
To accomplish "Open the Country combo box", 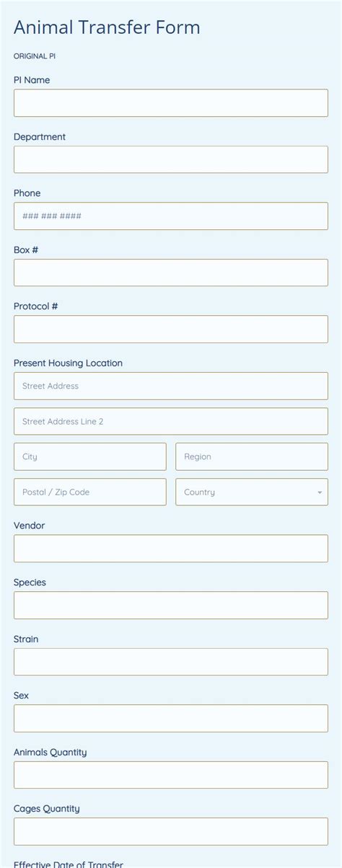I will pyautogui.click(x=252, y=492).
